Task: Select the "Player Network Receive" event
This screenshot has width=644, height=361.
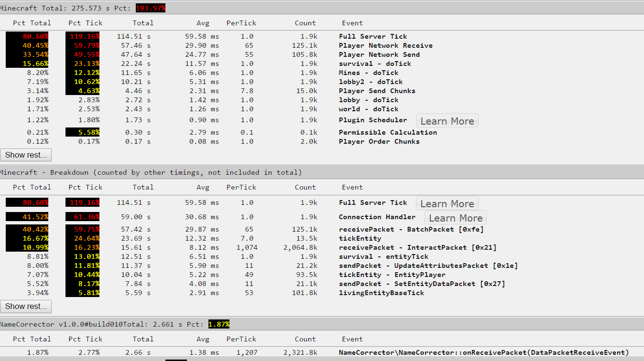Action: 386,45
